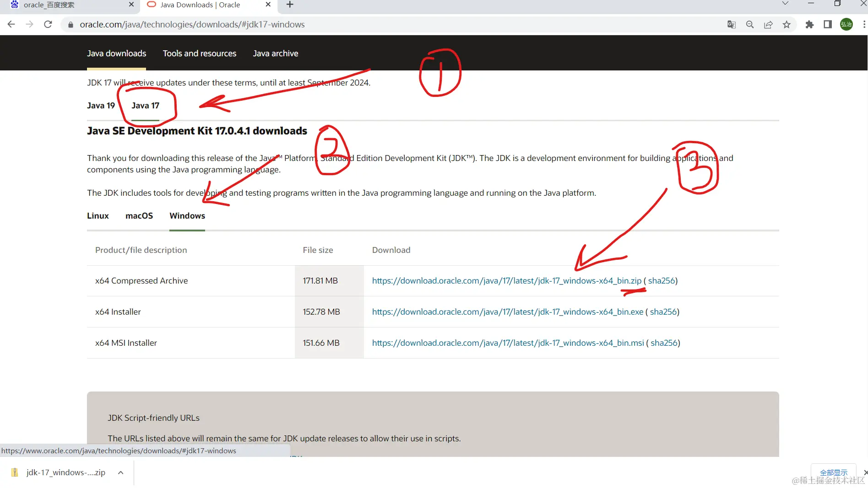The height and width of the screenshot is (488, 868).
Task: Close the Java Downloads | Oracle tab
Action: [268, 5]
